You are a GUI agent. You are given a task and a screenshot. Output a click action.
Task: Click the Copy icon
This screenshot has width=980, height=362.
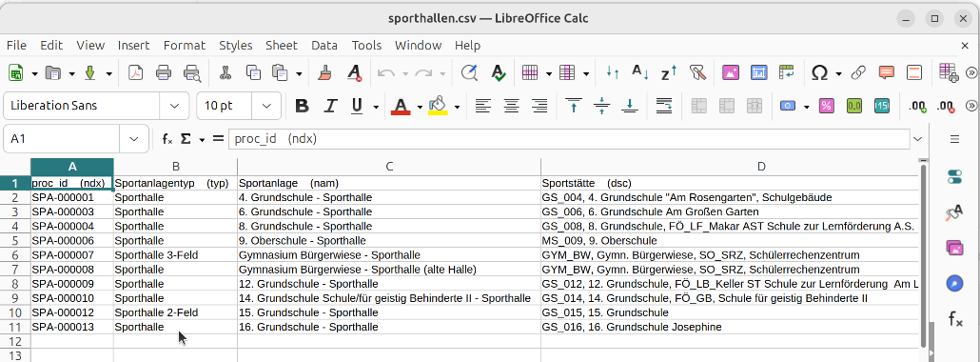coord(253,73)
